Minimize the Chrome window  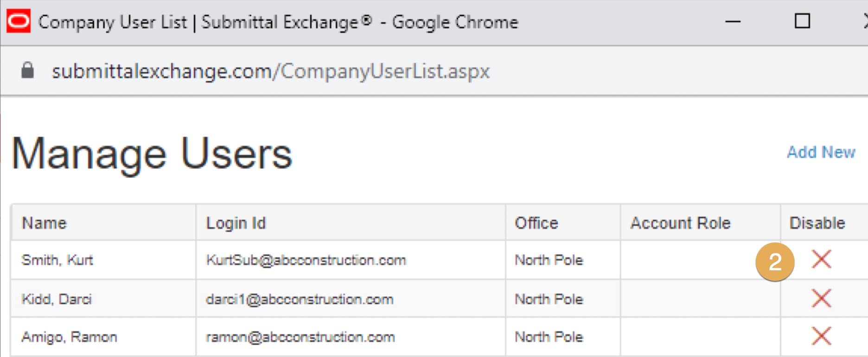click(733, 21)
